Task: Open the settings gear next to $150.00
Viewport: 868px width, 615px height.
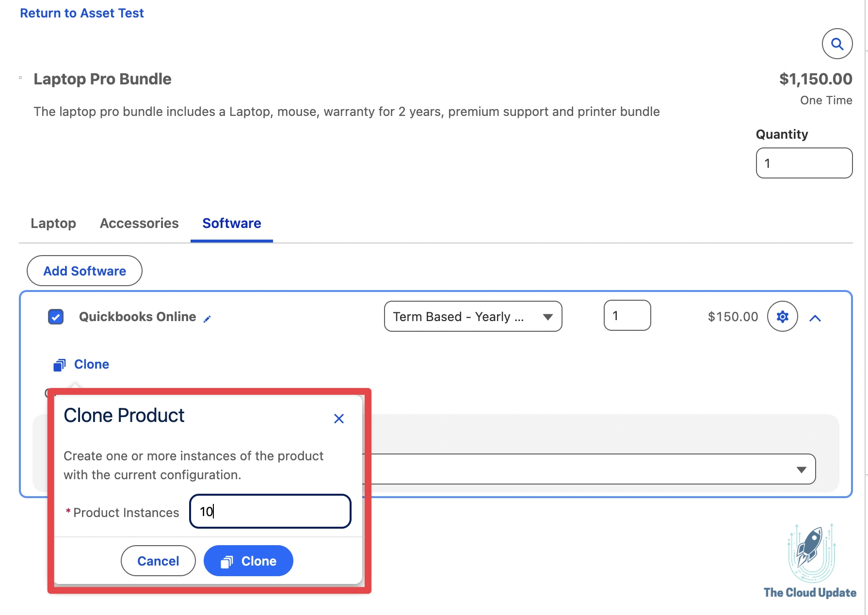Action: click(x=782, y=317)
